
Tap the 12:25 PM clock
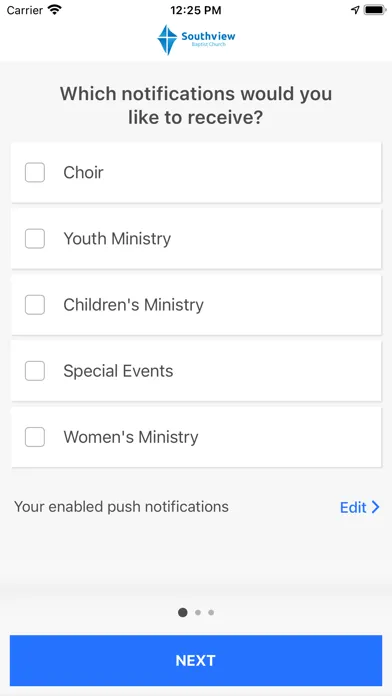196,10
